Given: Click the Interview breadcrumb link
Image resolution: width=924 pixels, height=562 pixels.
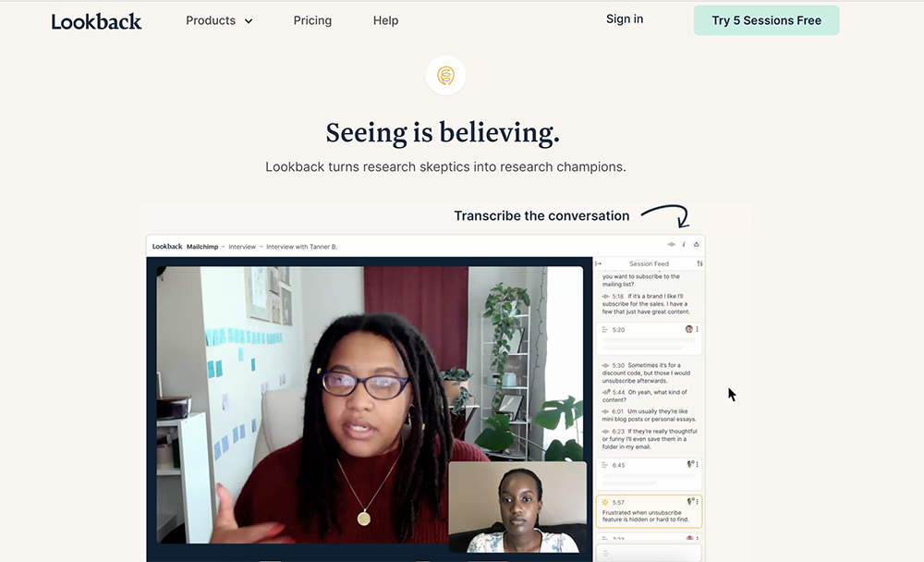Looking at the screenshot, I should click(x=242, y=247).
